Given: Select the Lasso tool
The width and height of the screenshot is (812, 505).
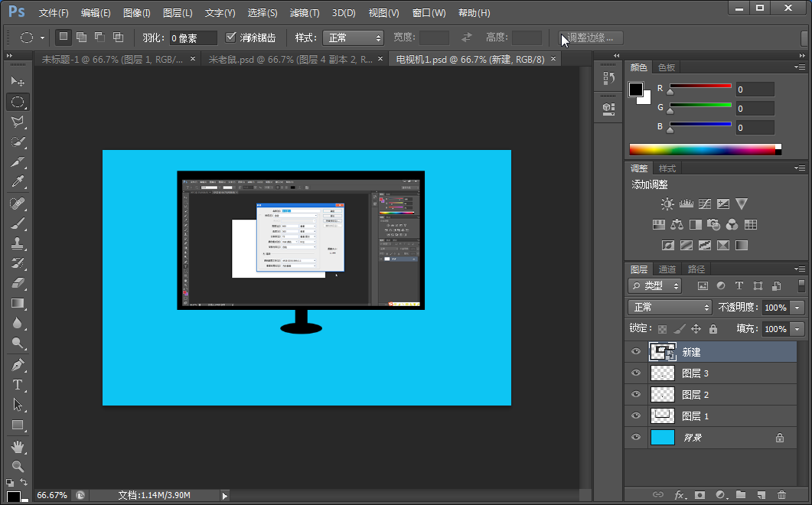Looking at the screenshot, I should (18, 122).
